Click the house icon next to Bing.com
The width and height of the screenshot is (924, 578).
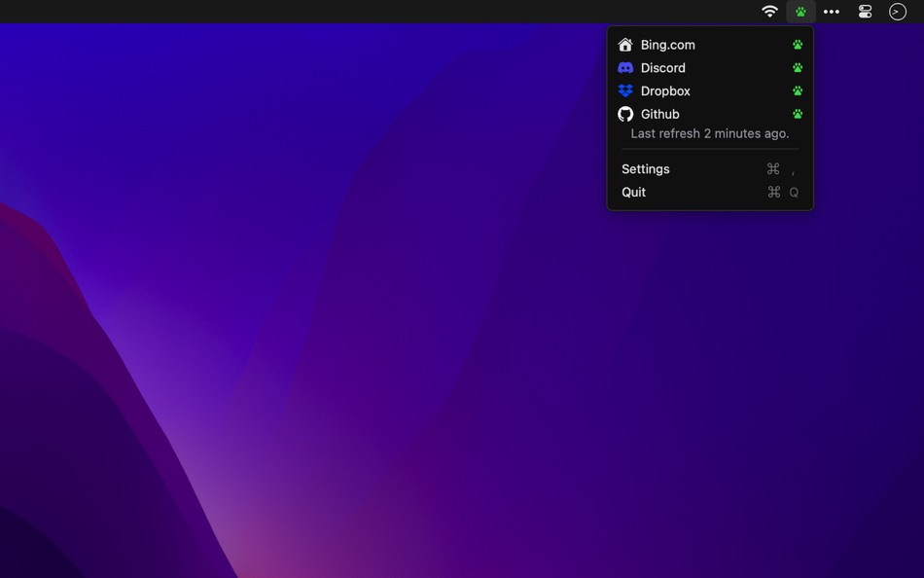pyautogui.click(x=624, y=44)
